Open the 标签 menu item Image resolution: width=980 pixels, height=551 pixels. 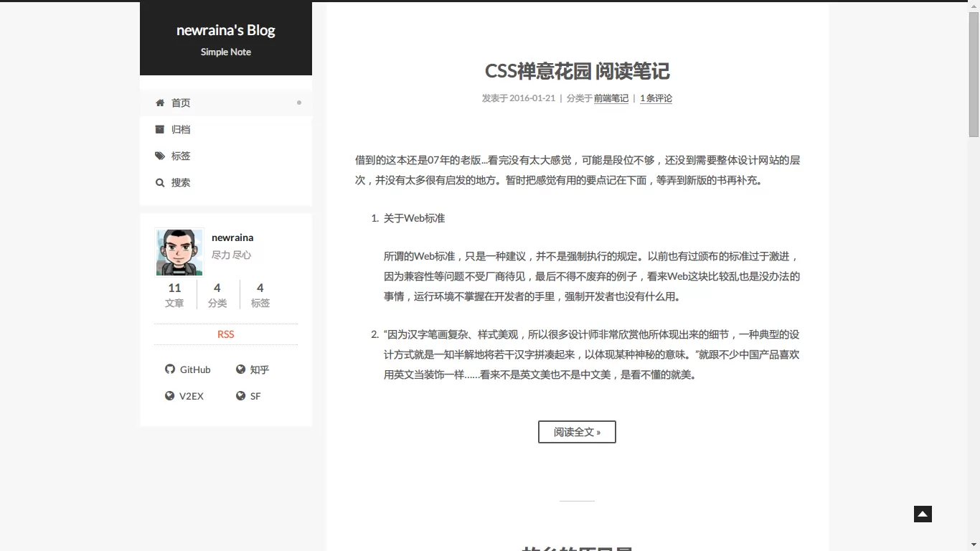(181, 156)
